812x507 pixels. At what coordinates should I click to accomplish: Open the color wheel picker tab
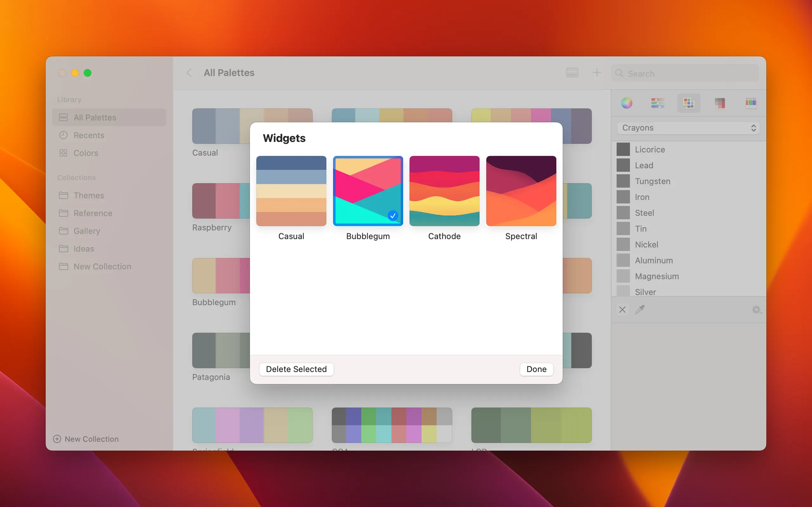[x=626, y=103]
